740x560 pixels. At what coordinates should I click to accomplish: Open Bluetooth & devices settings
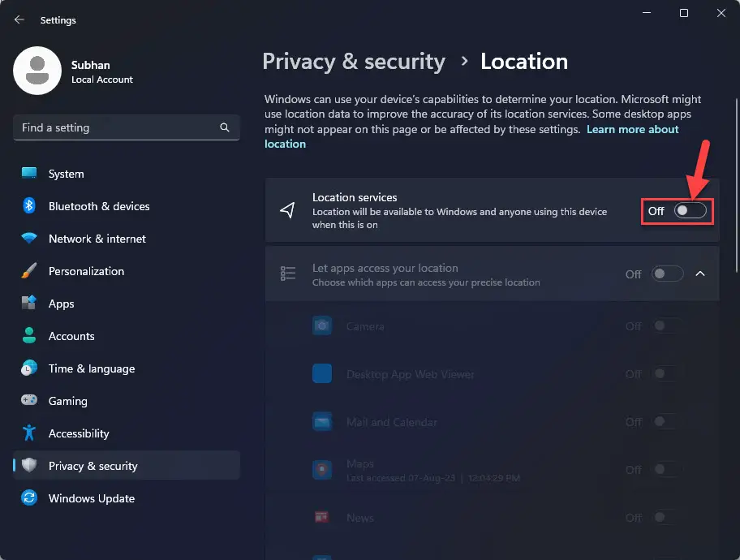(x=127, y=206)
